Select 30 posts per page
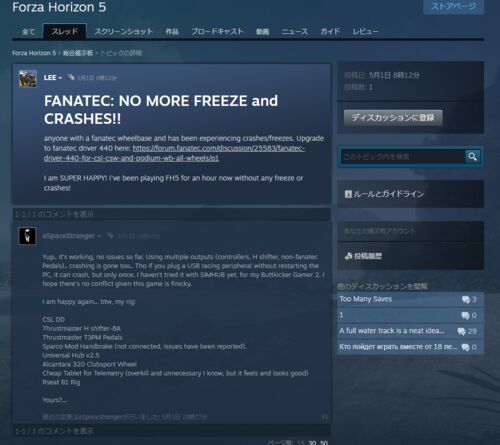The width and height of the screenshot is (500, 445). point(312,443)
